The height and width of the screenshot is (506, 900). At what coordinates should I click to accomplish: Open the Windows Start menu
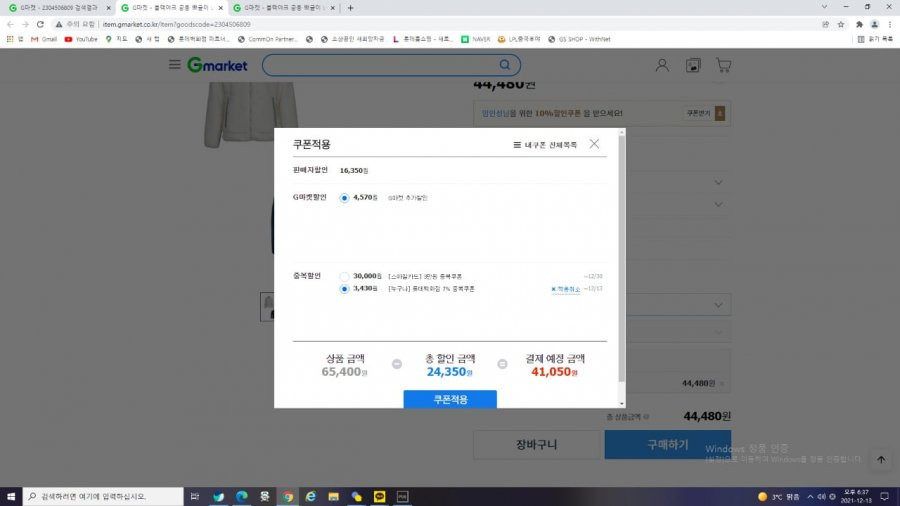[11, 496]
